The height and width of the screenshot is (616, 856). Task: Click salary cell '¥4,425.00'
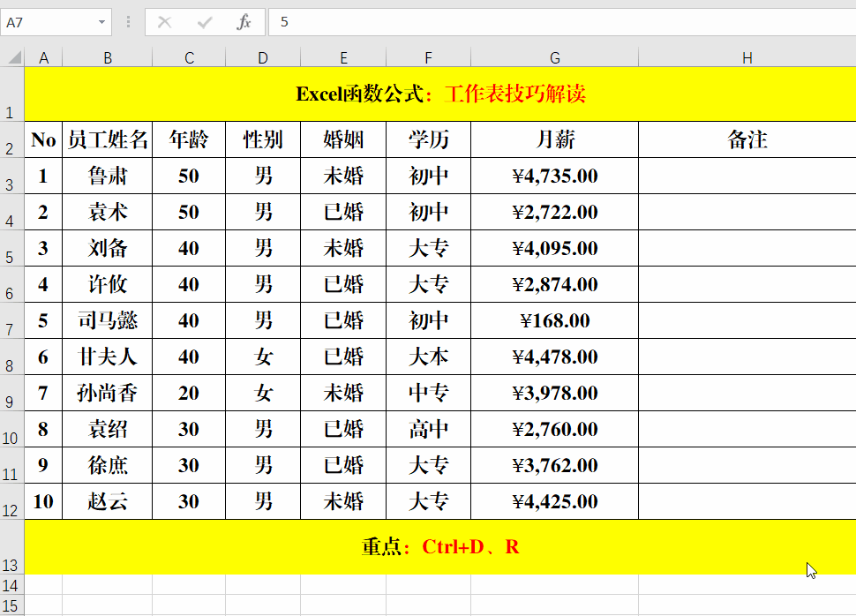point(555,501)
